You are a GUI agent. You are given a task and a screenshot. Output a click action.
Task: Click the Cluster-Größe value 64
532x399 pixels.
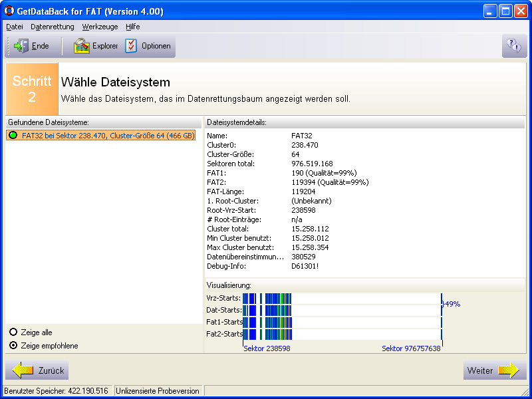click(295, 154)
